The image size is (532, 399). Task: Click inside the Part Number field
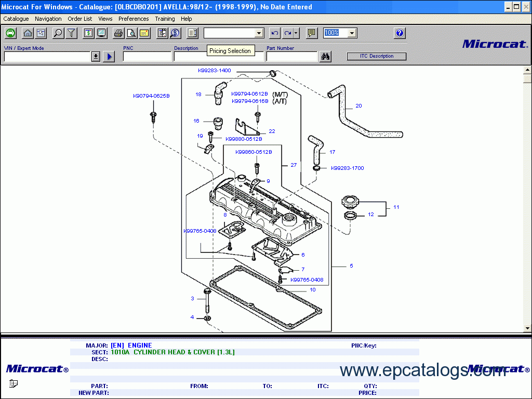point(291,57)
